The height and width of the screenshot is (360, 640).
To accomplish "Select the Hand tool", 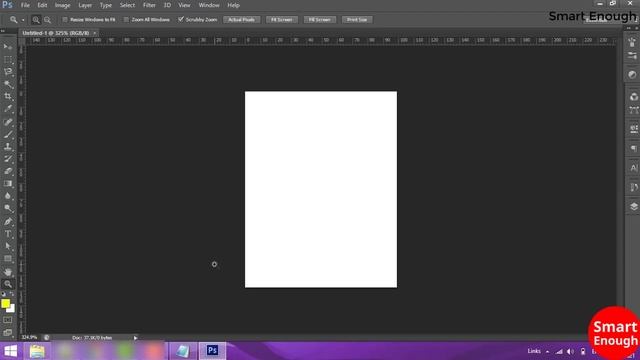I will tap(8, 271).
